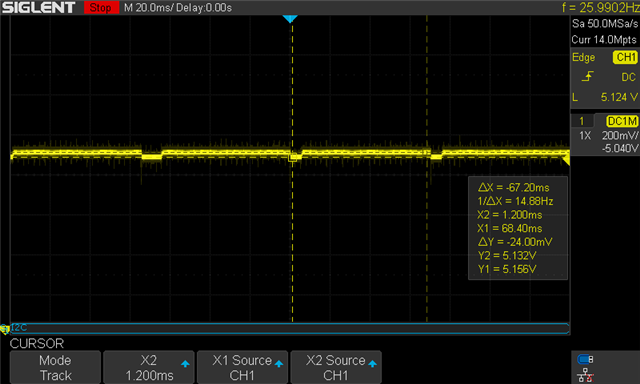
Task: Open the X2 Source CH1 softkey
Action: [336, 367]
